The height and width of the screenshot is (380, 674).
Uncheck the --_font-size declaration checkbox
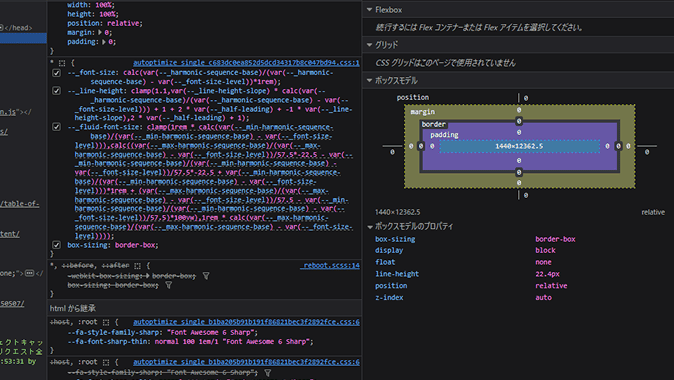coord(56,73)
